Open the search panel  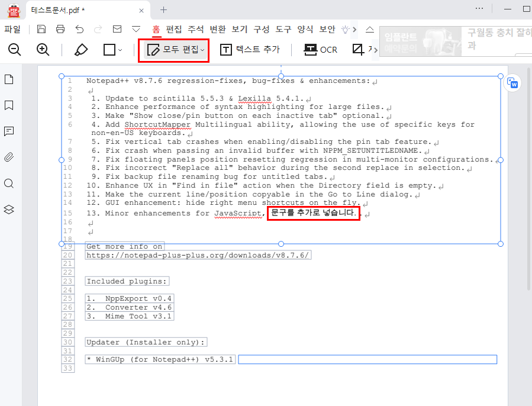tap(9, 183)
